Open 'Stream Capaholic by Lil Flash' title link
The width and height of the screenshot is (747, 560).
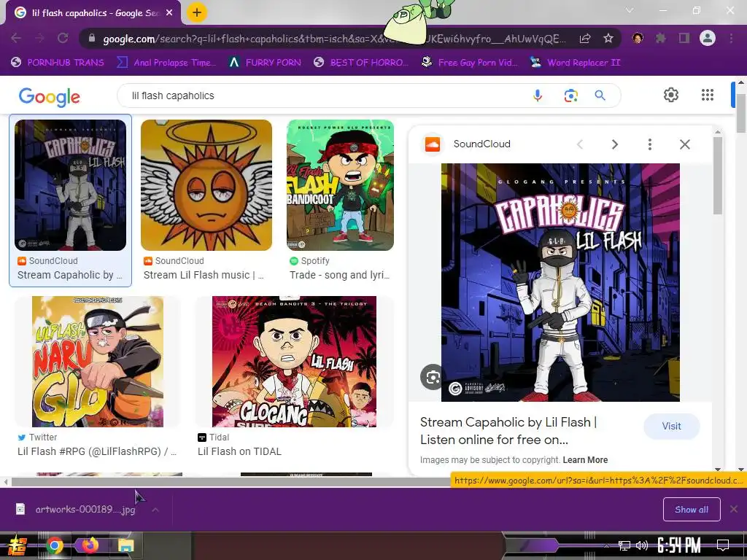coord(508,431)
